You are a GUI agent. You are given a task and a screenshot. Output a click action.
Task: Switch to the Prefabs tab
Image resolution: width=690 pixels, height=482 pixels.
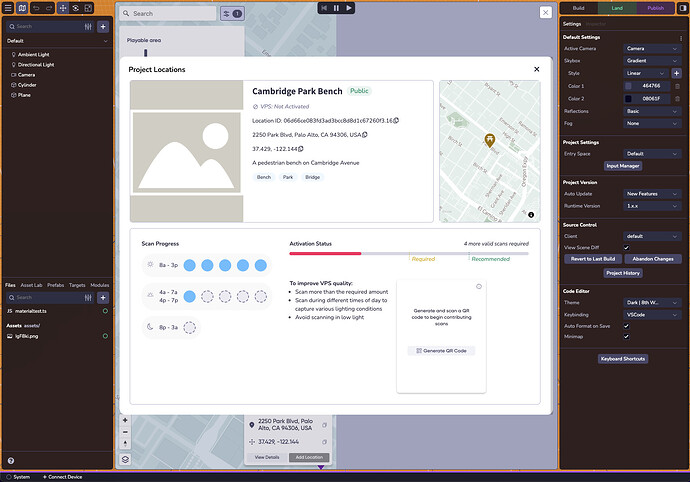(x=55, y=285)
